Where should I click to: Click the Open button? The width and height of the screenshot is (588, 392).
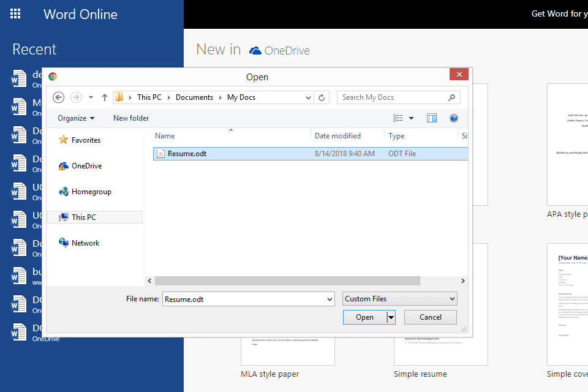[x=364, y=317]
